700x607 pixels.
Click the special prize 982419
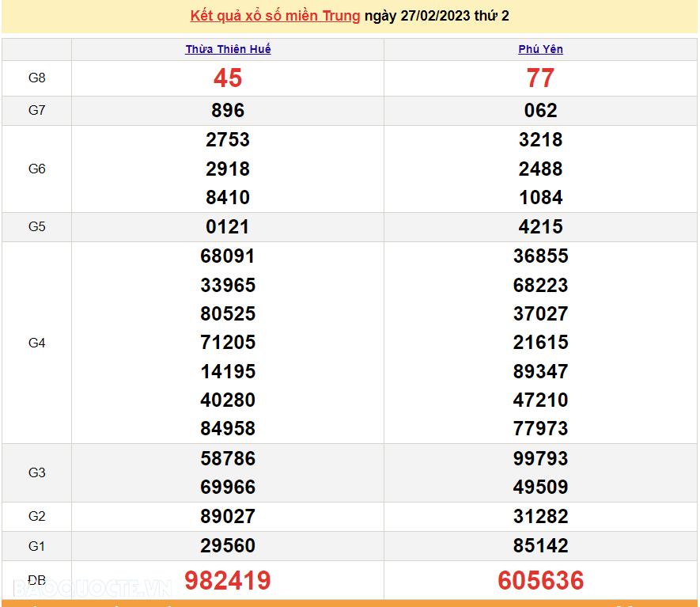pos(227,579)
